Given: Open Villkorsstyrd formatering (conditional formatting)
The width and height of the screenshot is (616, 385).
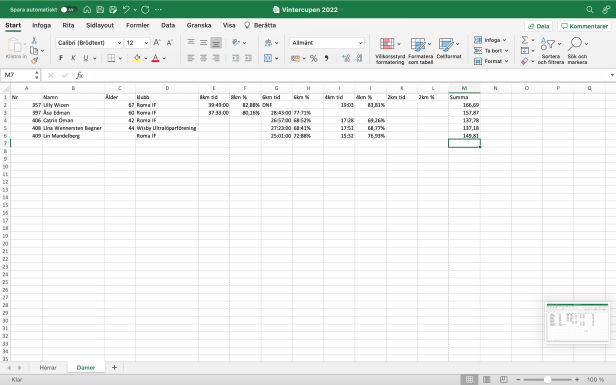Looking at the screenshot, I should 390,51.
